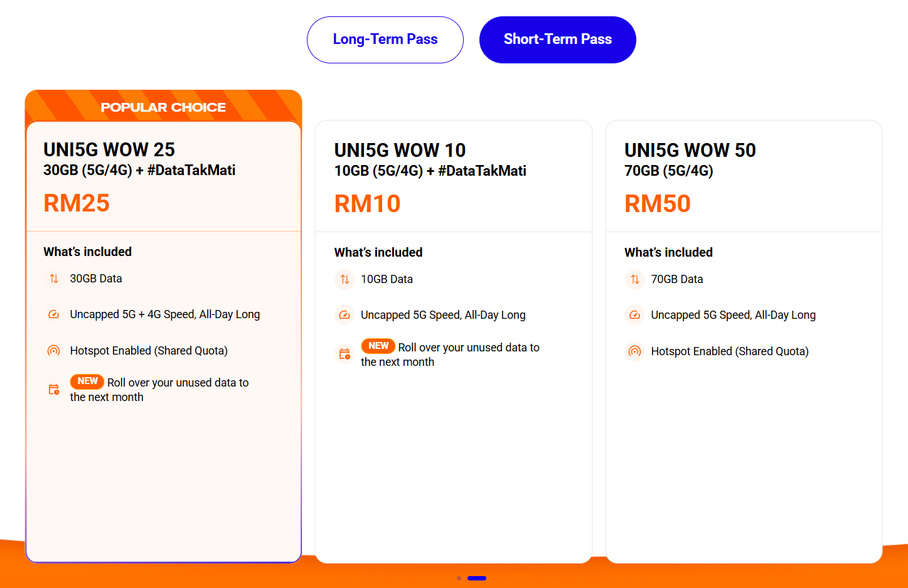This screenshot has height=588, width=908.
Task: Click data icon beside 30GB Data
Action: tap(54, 279)
